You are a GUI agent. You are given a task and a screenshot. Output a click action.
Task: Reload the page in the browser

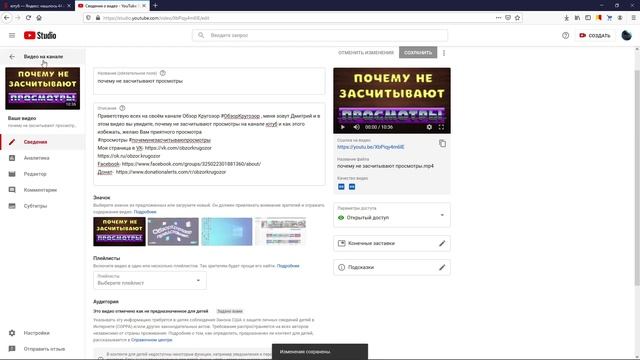click(28, 18)
